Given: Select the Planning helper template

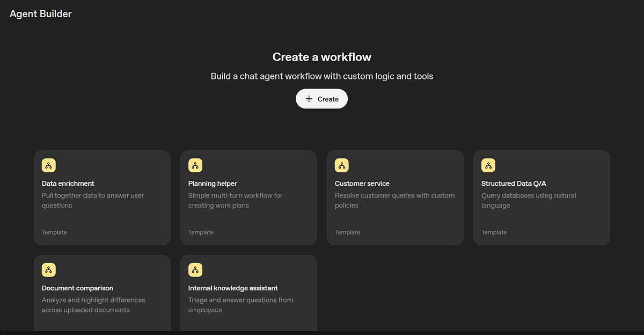Looking at the screenshot, I should [248, 198].
